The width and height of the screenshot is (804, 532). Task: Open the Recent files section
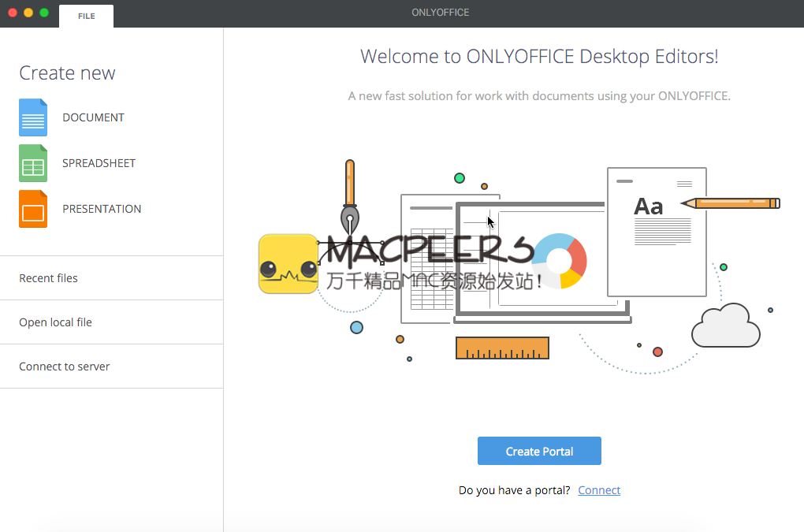pyautogui.click(x=111, y=277)
